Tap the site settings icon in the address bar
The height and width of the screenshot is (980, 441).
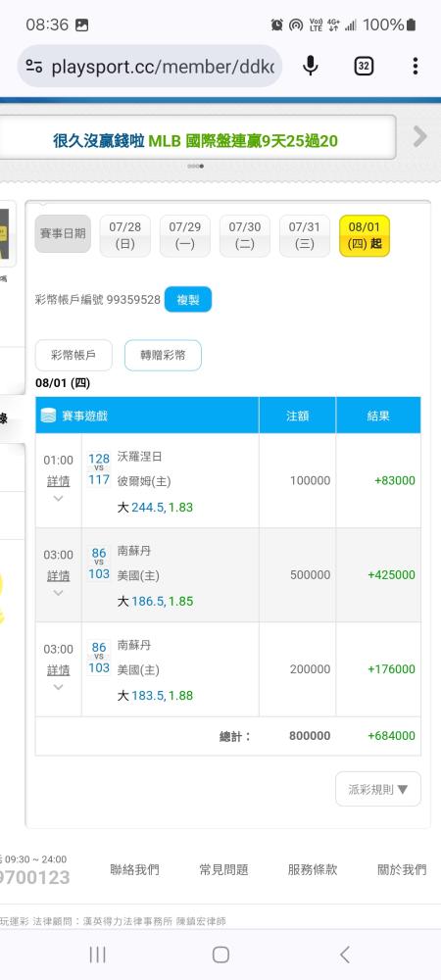click(x=34, y=67)
